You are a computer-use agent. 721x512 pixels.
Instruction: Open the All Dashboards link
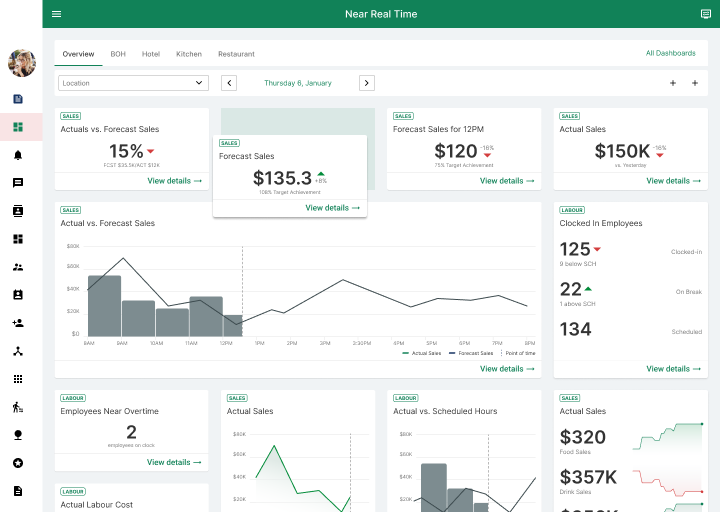click(x=670, y=53)
